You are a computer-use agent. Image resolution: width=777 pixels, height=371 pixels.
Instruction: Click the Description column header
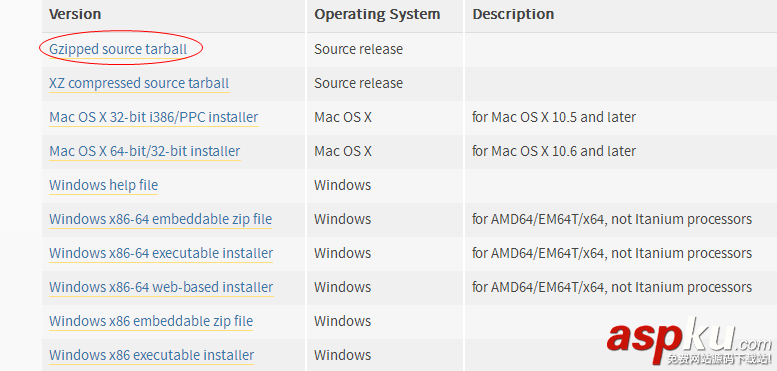click(x=513, y=14)
